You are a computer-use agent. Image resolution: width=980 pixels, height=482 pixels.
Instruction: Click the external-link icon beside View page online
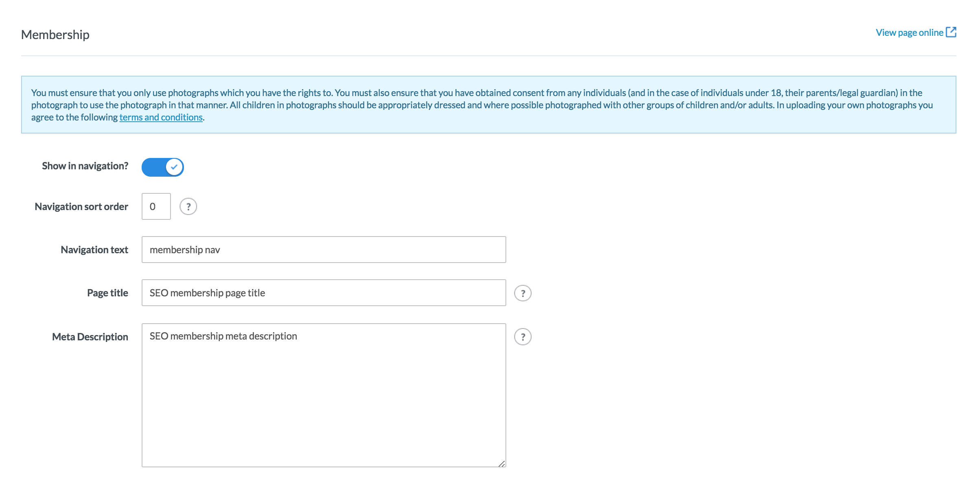tap(951, 32)
